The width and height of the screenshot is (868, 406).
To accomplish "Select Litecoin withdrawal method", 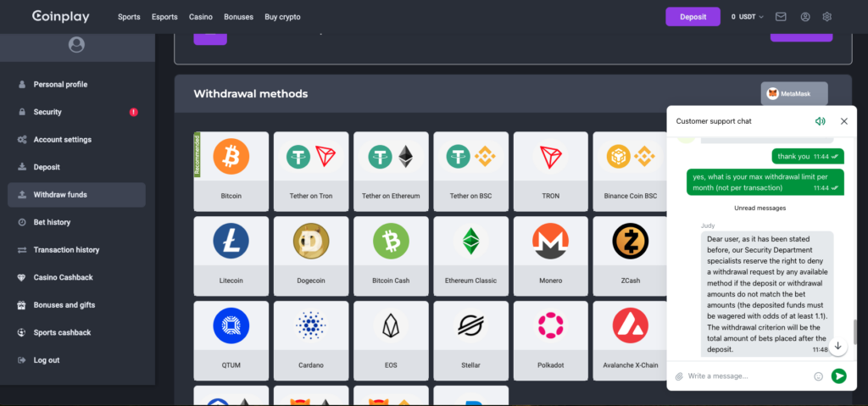I will pos(231,256).
